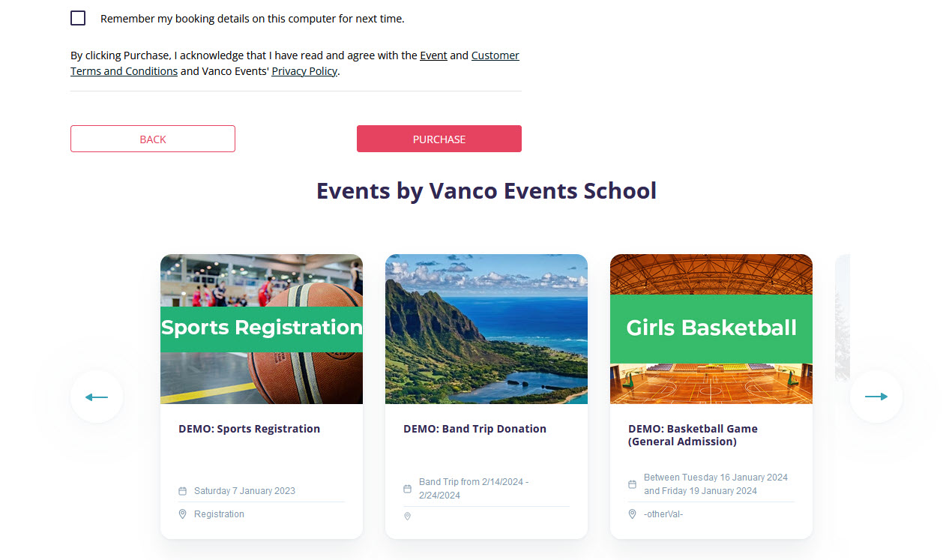Image resolution: width=949 pixels, height=560 pixels.
Task: Select DEMO: Basketball Game (General Admission) title
Action: pyautogui.click(x=693, y=435)
